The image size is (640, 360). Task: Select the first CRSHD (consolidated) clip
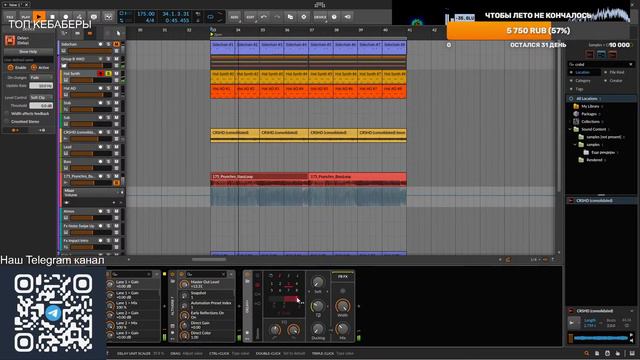coord(235,135)
